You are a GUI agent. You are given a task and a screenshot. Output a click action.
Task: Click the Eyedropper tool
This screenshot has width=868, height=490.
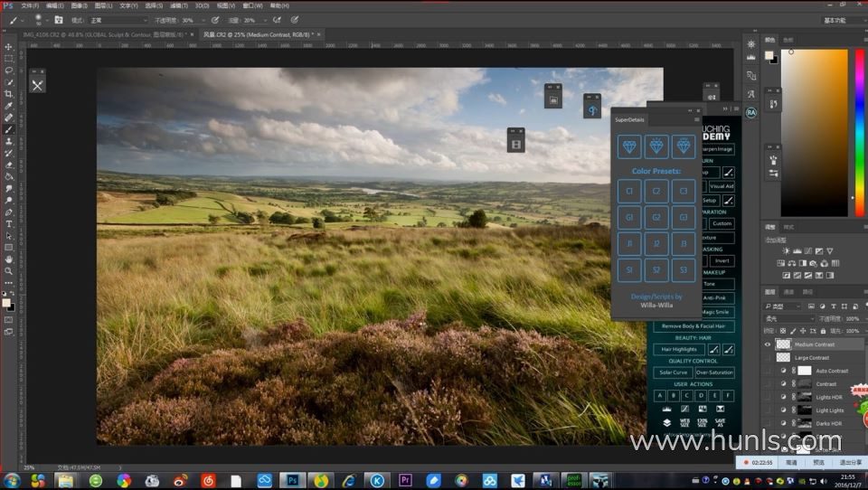coord(9,106)
